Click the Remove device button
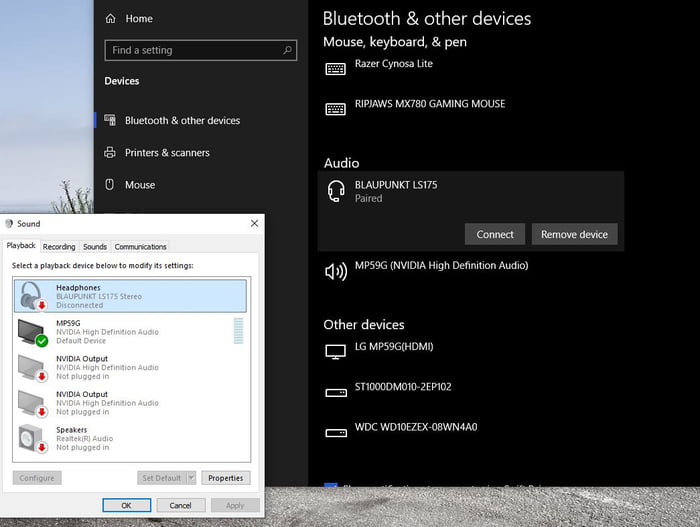The image size is (700, 527). click(574, 234)
